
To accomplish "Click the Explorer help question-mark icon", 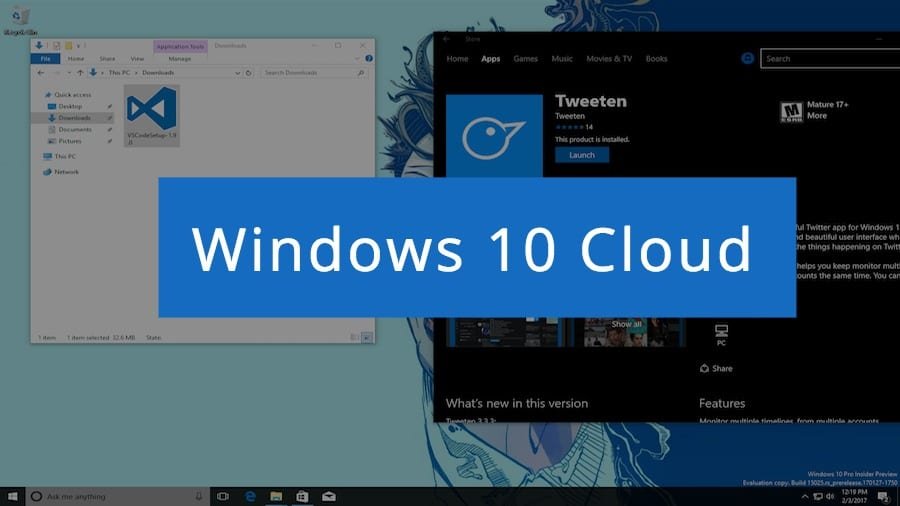I will [x=368, y=59].
